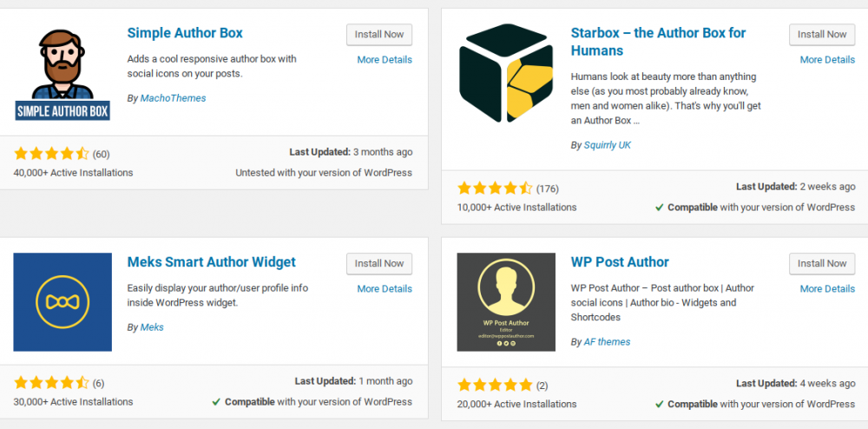
Task: Click the Starbox plugin cube icon
Action: (506, 72)
